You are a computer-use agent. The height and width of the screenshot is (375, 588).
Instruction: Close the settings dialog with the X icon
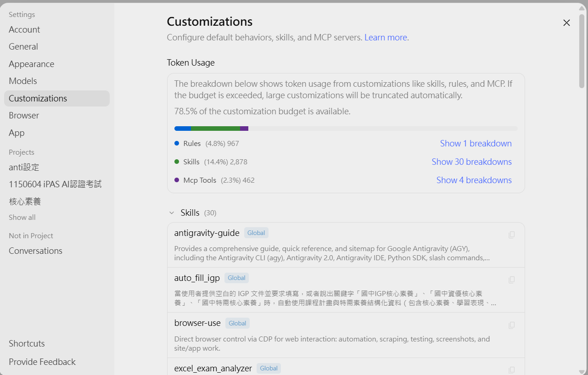(x=566, y=22)
